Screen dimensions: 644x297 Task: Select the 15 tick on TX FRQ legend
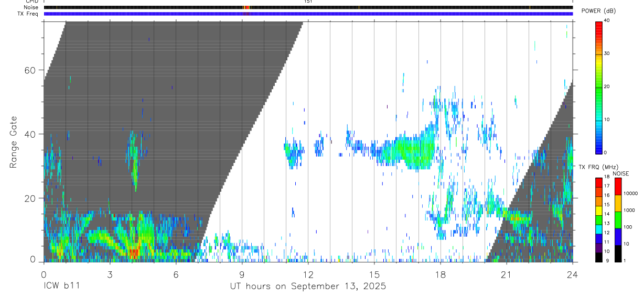[606, 205]
